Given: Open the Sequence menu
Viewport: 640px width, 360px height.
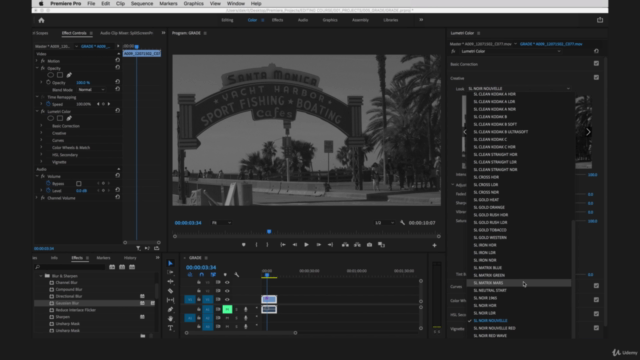Looking at the screenshot, I should (x=142, y=4).
